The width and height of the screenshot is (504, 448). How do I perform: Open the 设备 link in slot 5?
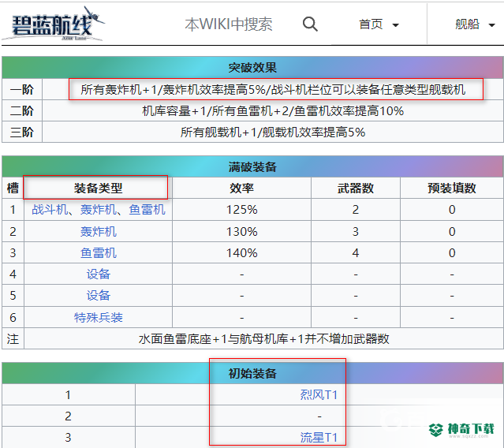(98, 295)
